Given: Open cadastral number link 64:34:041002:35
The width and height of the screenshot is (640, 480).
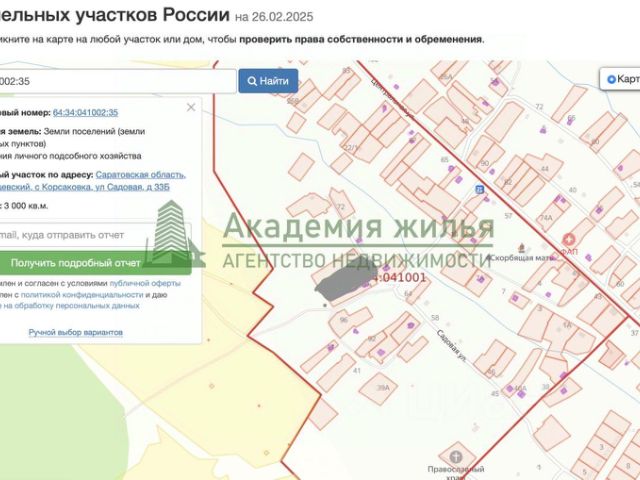Looking at the screenshot, I should pyautogui.click(x=85, y=113).
